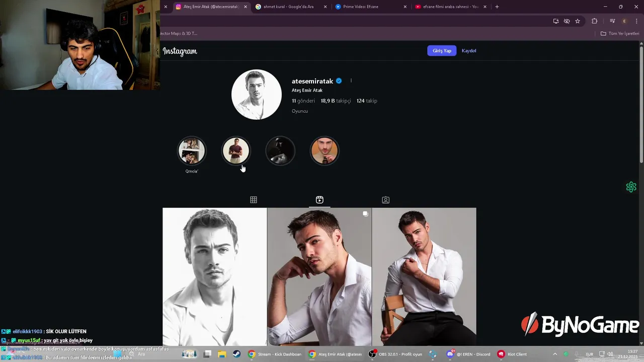Image resolution: width=644 pixels, height=362 pixels.
Task: Open the Qrncia' story highlight
Action: tap(192, 151)
